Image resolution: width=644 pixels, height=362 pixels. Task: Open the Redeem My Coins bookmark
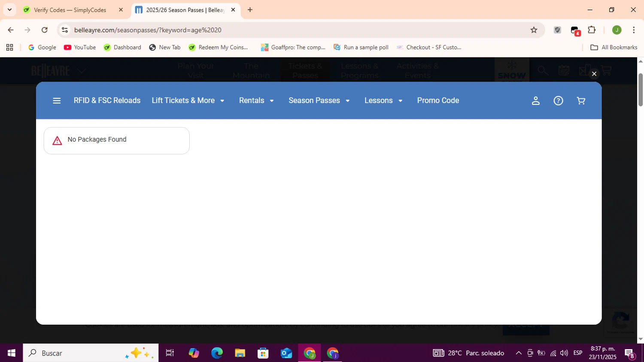pos(219,47)
